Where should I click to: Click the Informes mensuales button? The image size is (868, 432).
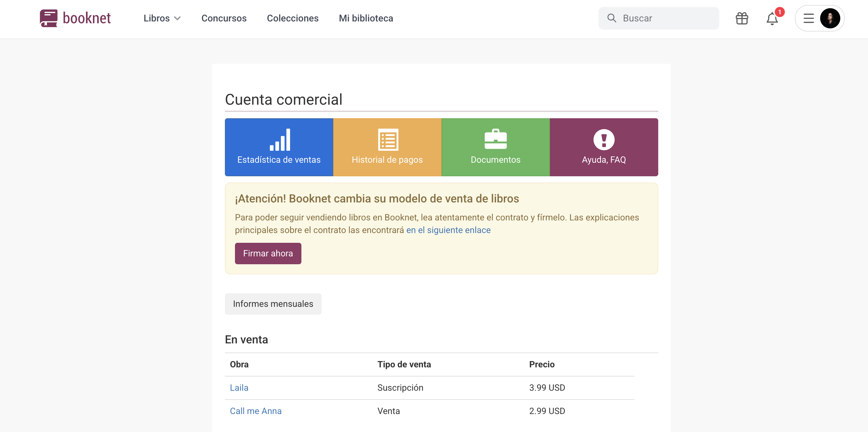tap(273, 304)
